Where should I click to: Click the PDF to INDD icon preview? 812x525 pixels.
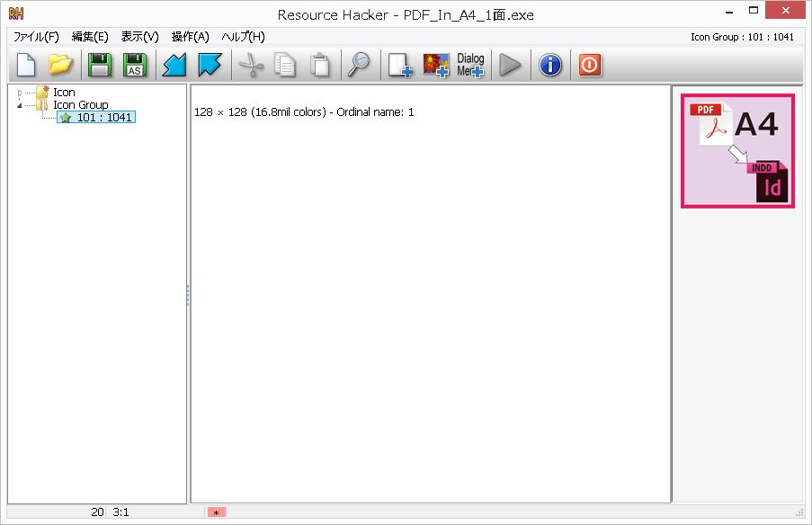point(737,151)
